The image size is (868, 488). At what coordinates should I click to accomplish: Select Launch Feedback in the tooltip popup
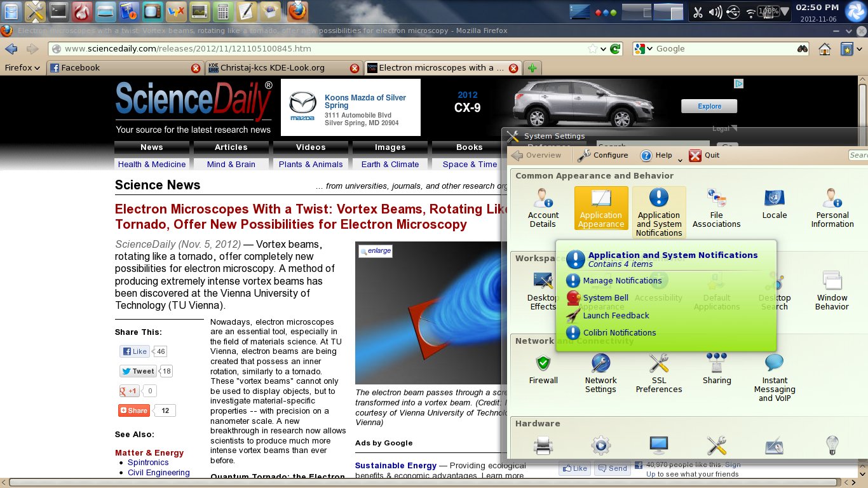coord(608,315)
